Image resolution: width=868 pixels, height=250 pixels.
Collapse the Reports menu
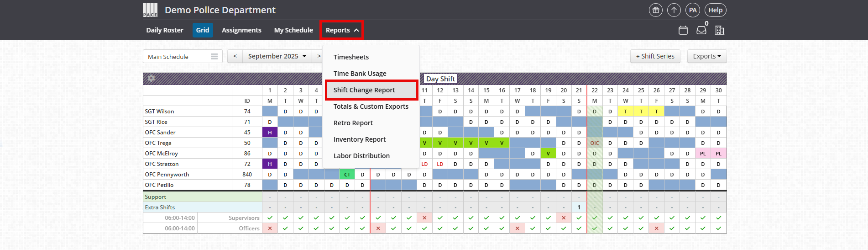(342, 30)
